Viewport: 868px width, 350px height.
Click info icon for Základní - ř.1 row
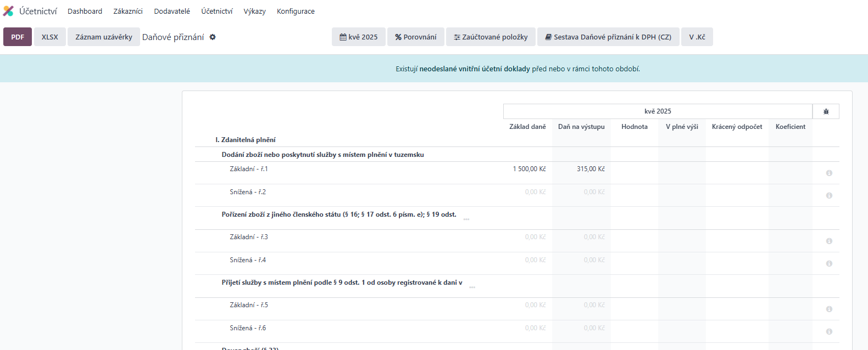[829, 173]
